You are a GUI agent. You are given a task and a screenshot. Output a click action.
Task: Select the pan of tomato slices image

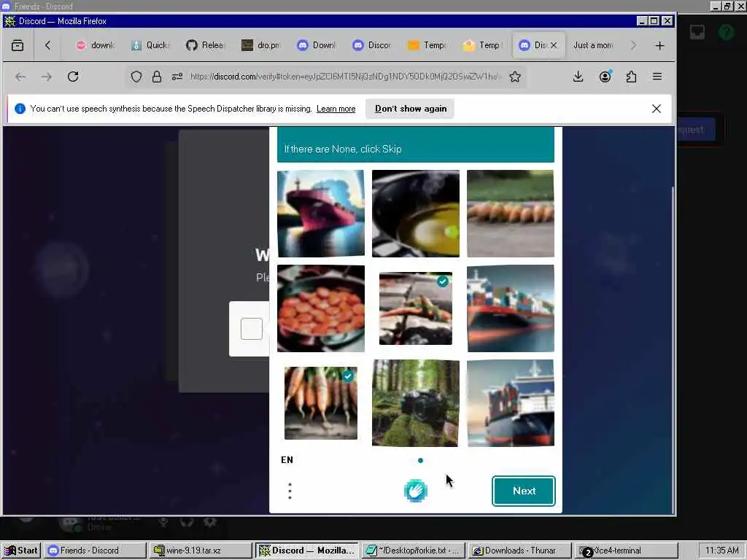click(x=321, y=308)
